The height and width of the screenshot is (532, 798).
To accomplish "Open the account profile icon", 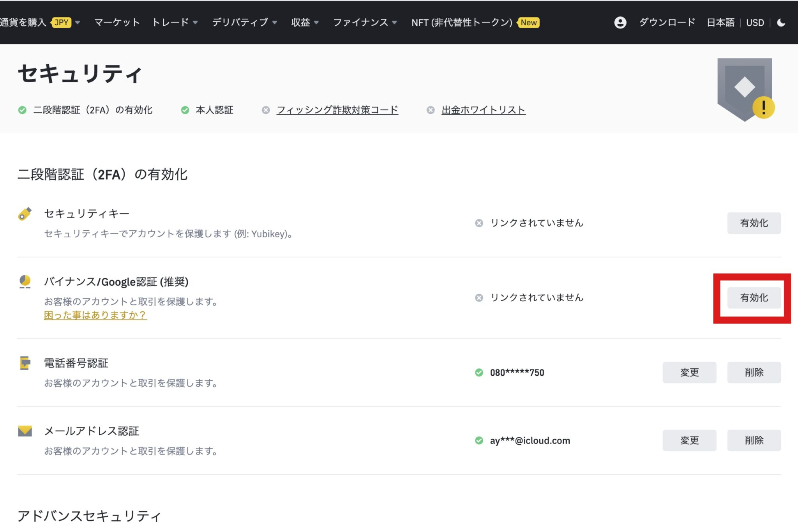I will (x=620, y=23).
